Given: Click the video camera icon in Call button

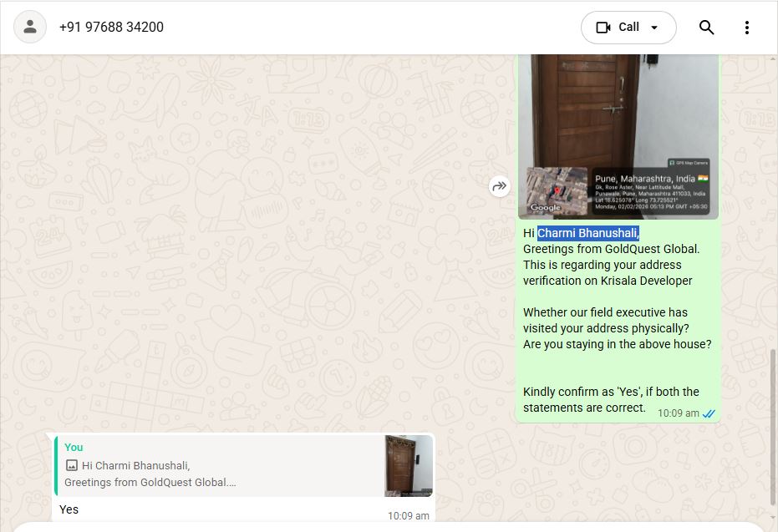Looking at the screenshot, I should [x=603, y=28].
